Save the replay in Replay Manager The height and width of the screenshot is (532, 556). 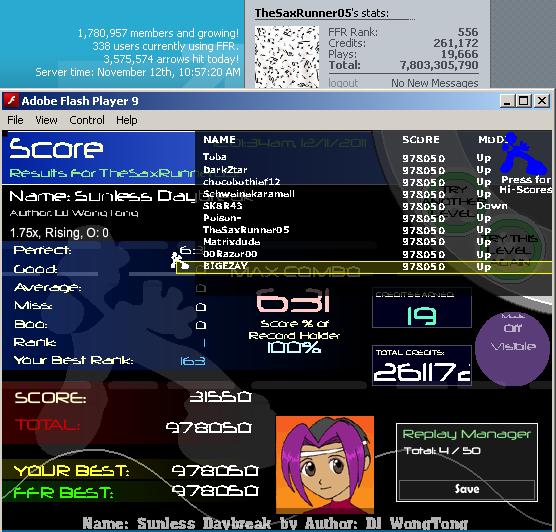coord(467,489)
